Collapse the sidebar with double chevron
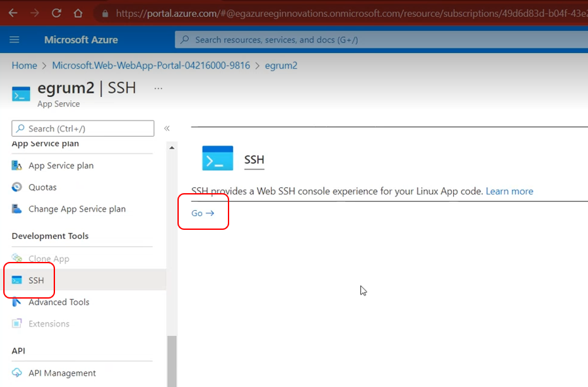Image resolution: width=588 pixels, height=387 pixels. (x=167, y=128)
